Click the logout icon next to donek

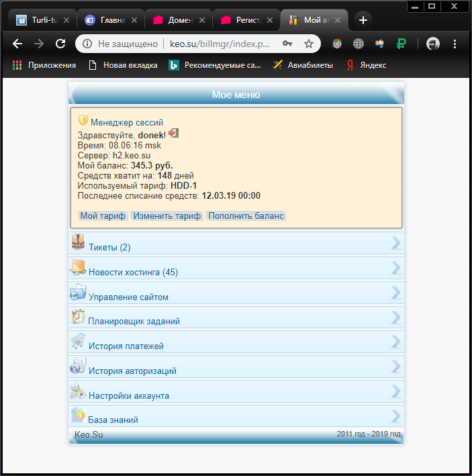pos(173,134)
